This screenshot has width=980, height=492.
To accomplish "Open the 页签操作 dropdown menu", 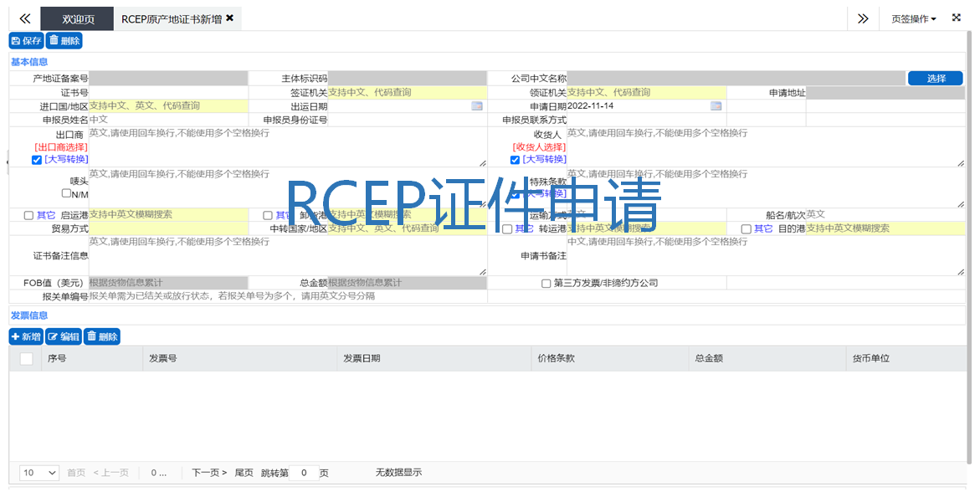I will 913,18.
